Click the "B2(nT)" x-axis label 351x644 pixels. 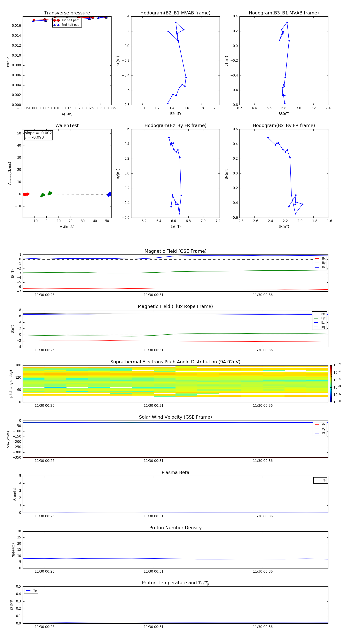click(175, 114)
